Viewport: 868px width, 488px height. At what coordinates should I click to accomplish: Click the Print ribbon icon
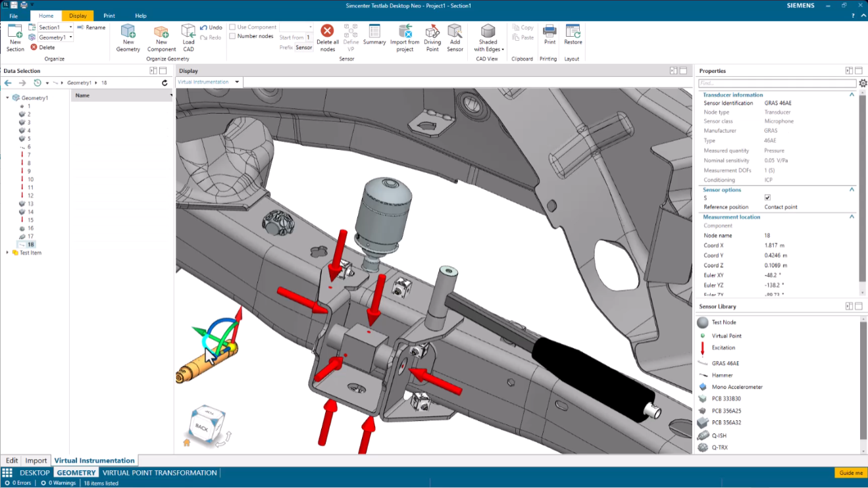[x=549, y=31]
